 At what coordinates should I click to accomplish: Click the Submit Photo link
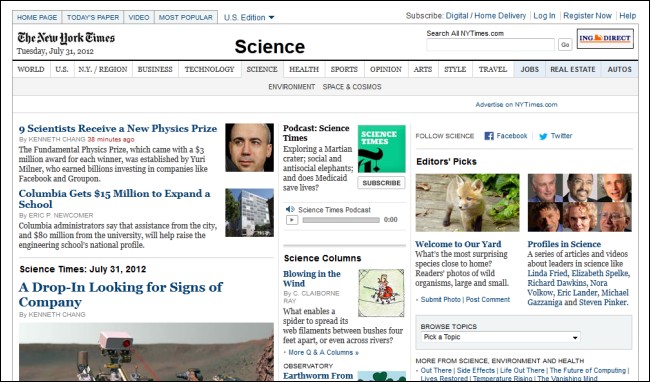pyautogui.click(x=440, y=300)
